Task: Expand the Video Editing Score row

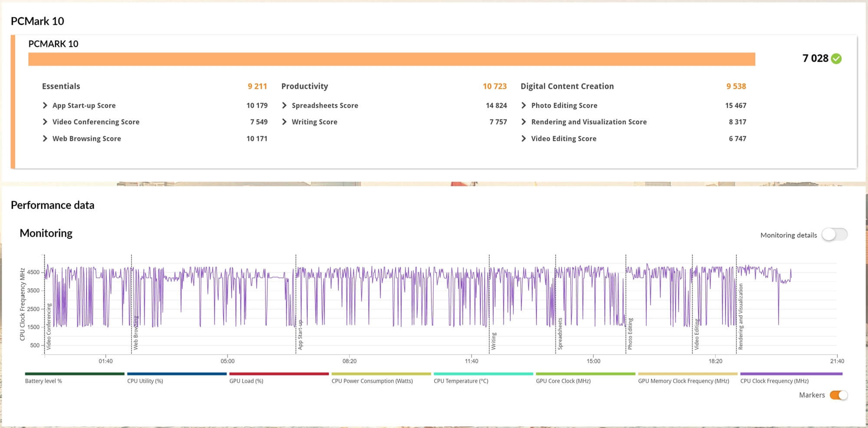Action: (x=523, y=138)
